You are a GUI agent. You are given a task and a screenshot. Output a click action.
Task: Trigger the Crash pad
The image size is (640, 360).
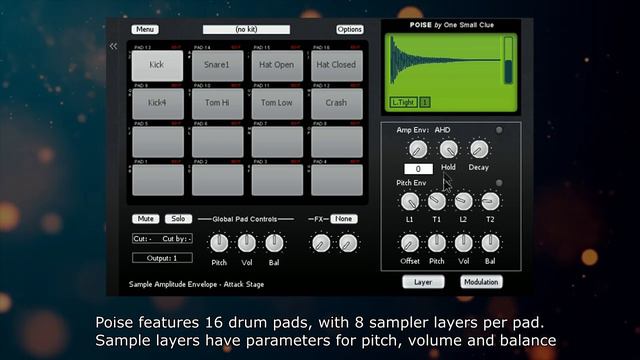click(x=336, y=103)
